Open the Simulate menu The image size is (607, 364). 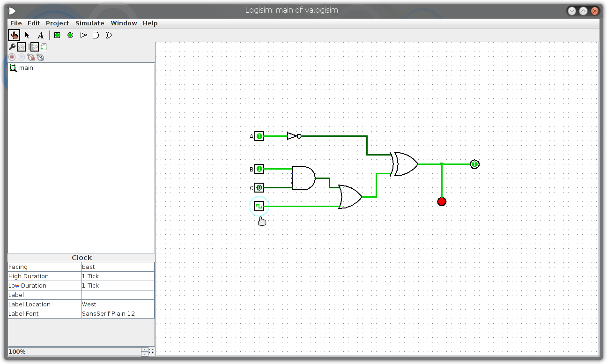click(x=90, y=23)
